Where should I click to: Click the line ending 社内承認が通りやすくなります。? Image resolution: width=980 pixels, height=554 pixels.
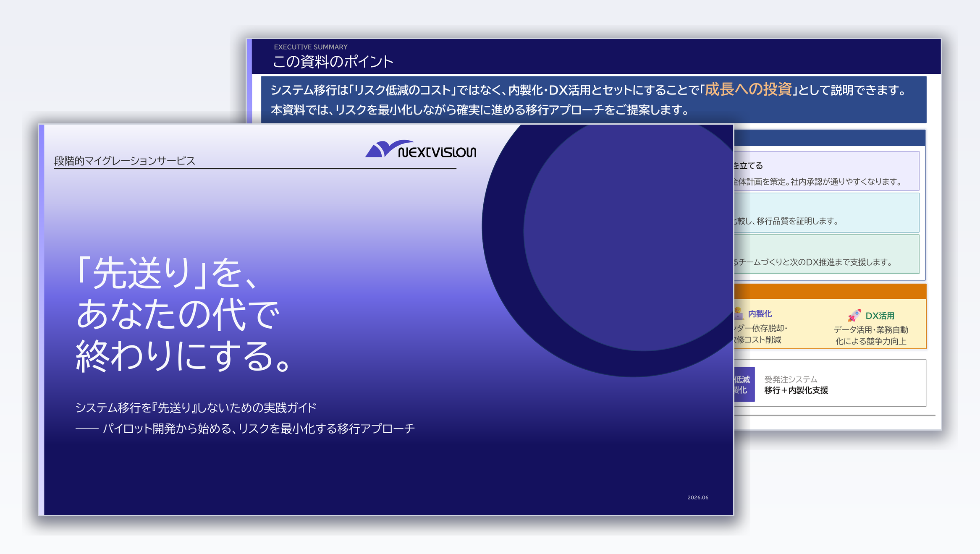pos(818,182)
